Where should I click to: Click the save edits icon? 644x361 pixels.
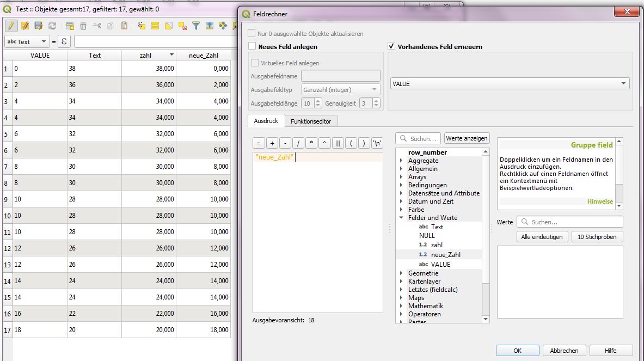tap(38, 26)
